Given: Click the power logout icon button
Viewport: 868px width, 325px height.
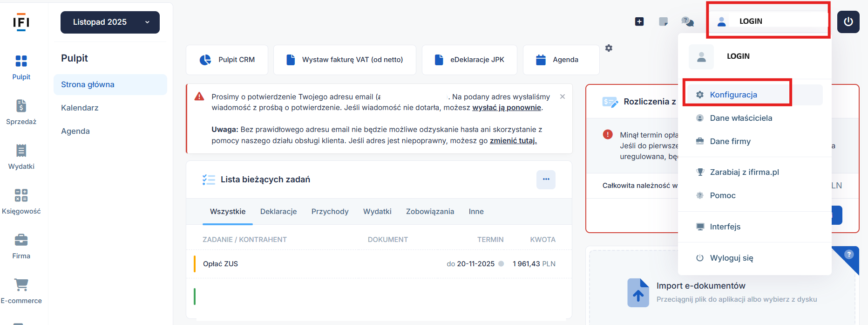Looking at the screenshot, I should (x=848, y=22).
